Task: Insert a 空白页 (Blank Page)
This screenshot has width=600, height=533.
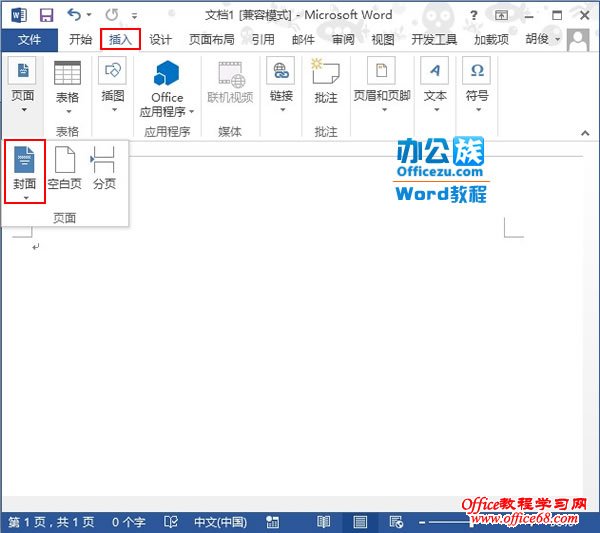Action: [x=65, y=168]
